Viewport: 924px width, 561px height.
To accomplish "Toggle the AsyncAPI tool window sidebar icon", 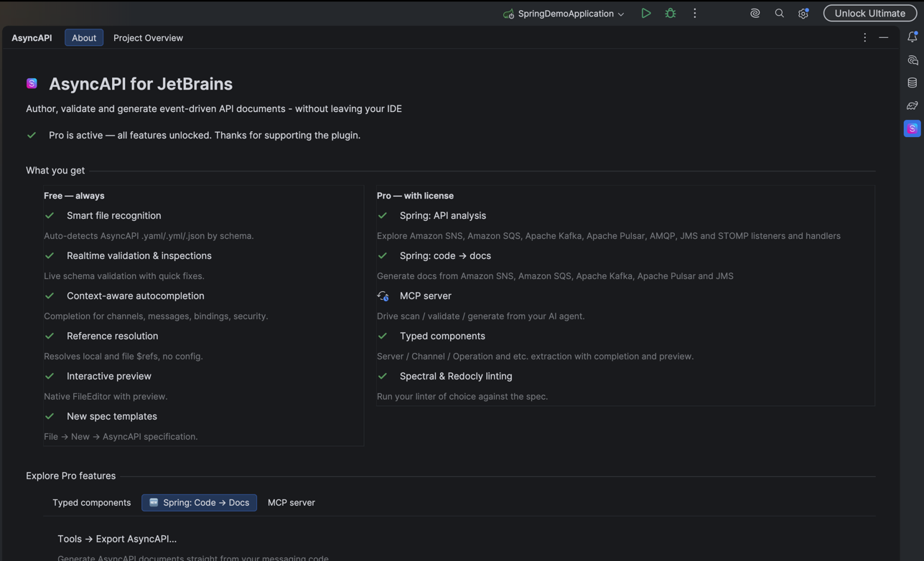I will tap(913, 128).
